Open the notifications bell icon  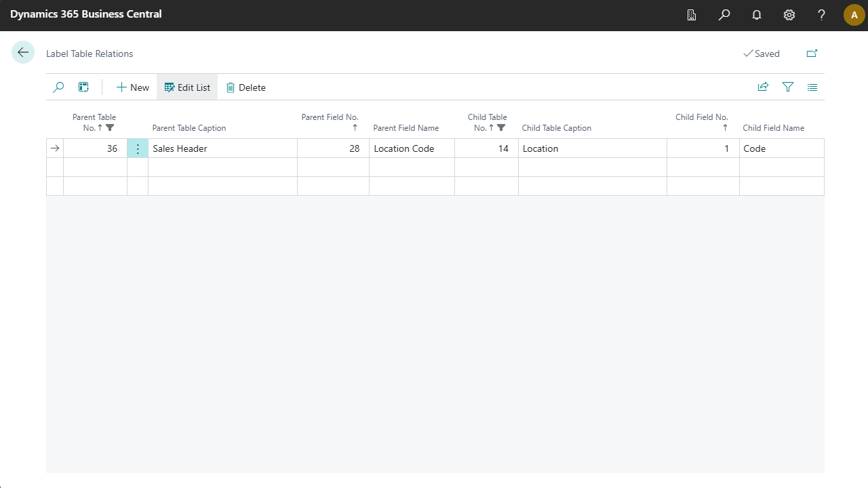click(x=757, y=15)
